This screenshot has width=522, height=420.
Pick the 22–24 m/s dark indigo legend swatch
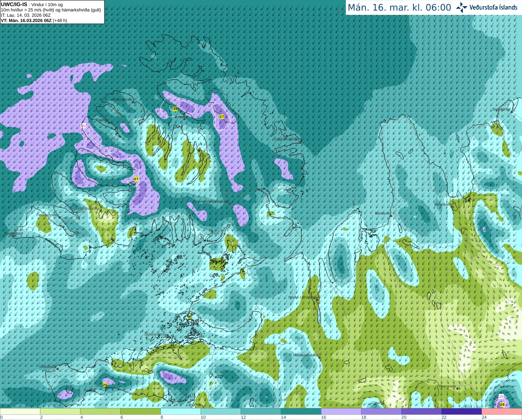[462, 411]
